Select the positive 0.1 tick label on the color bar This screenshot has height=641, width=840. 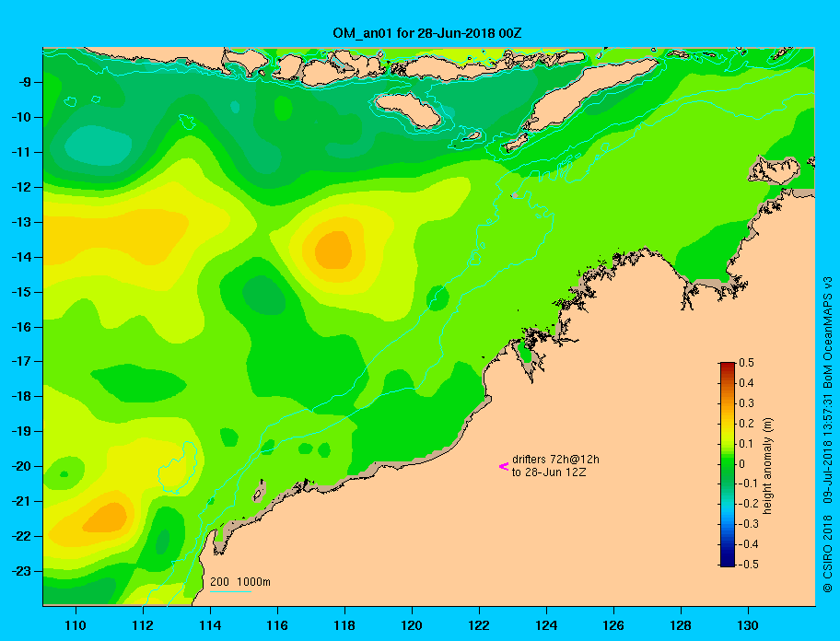pyautogui.click(x=746, y=443)
